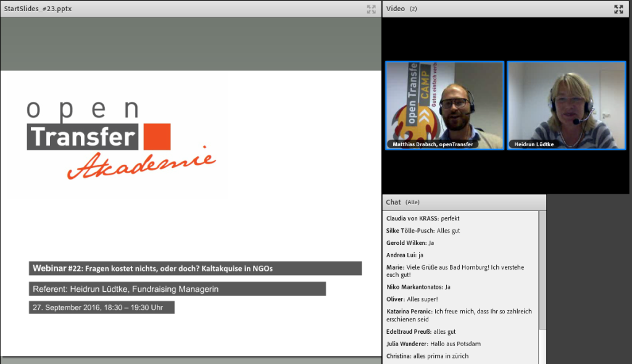Expand the Video pod to full screen
Viewport: 632px width, 364px height.
tap(618, 9)
